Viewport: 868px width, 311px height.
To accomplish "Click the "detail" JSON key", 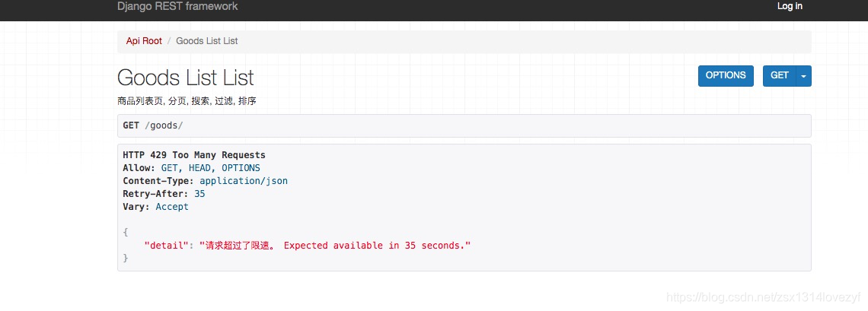I will [x=167, y=246].
